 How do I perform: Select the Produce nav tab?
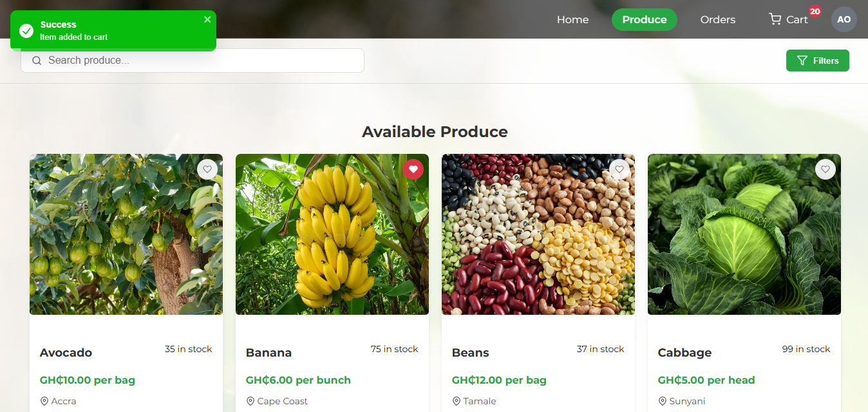pos(644,19)
